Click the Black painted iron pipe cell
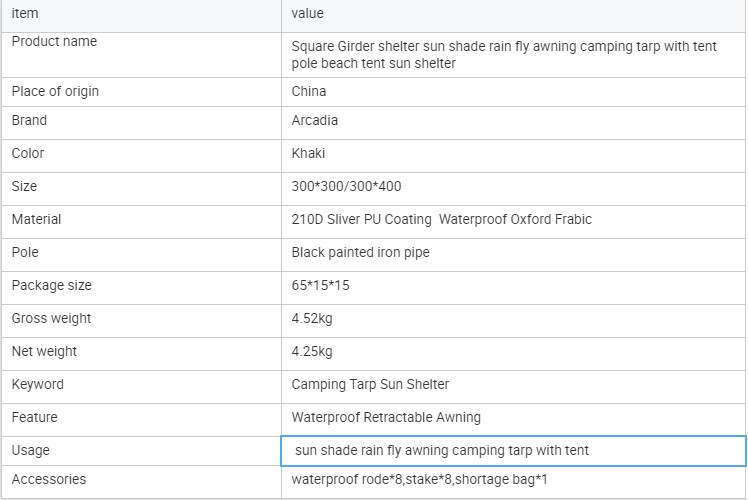Screen dimensions: 748x500 click(360, 253)
